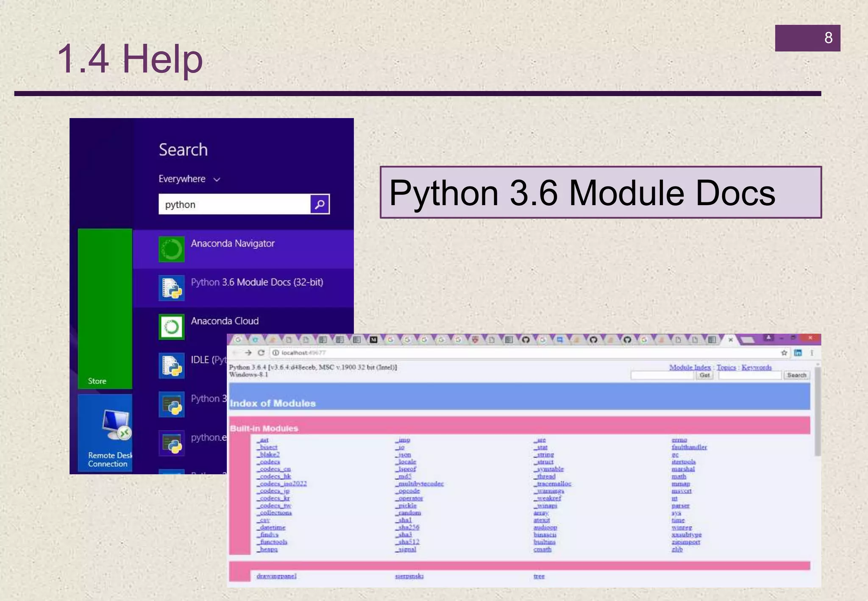Open the sierpinski module link
This screenshot has height=601, width=868.
(409, 576)
